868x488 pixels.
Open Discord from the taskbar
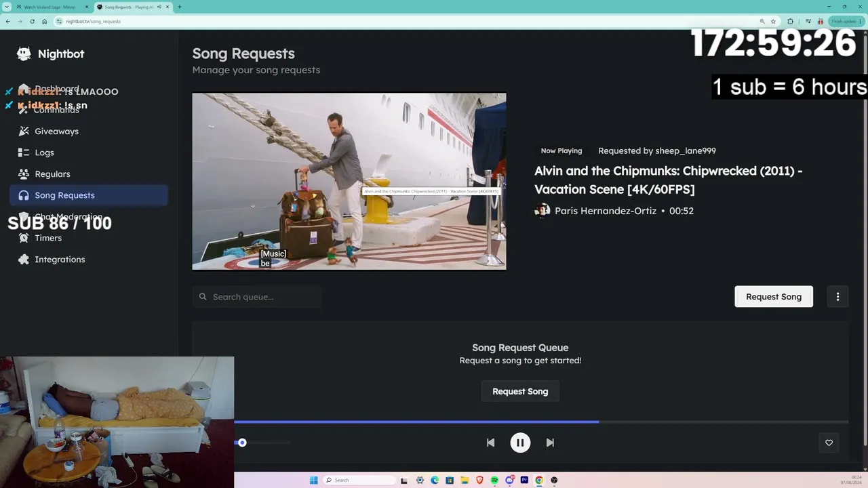pos(509,481)
